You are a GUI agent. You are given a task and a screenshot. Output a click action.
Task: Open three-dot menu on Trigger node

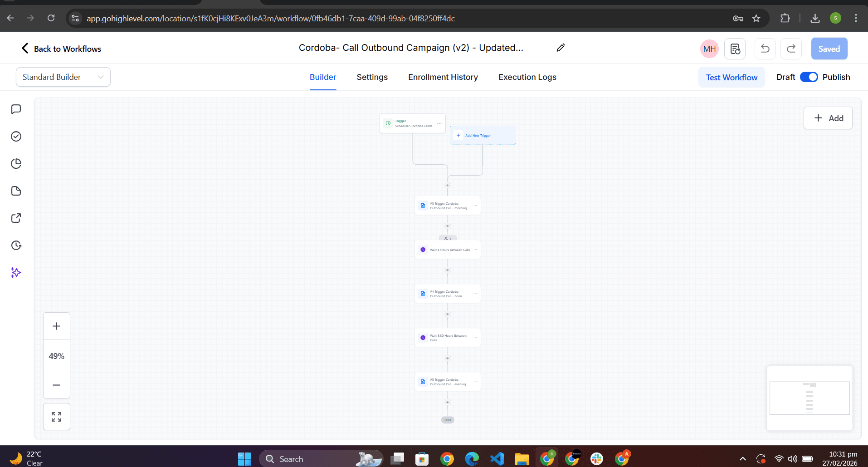tap(439, 123)
